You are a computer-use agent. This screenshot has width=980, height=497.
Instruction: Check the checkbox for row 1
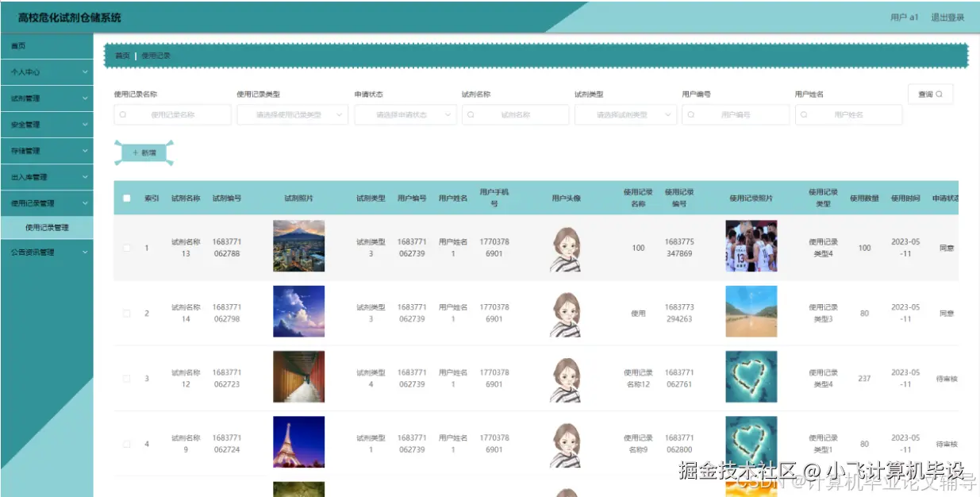[126, 247]
